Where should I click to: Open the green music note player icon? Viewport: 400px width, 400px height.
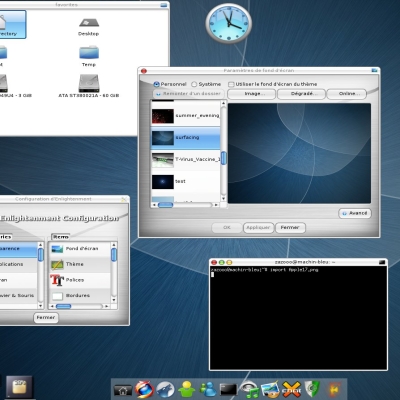pos(249,389)
